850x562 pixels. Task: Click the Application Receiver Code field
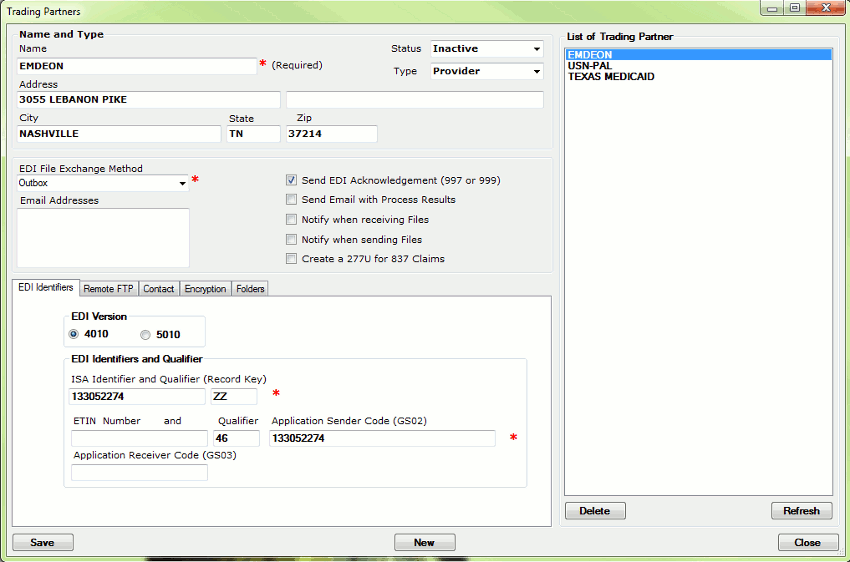tap(139, 473)
